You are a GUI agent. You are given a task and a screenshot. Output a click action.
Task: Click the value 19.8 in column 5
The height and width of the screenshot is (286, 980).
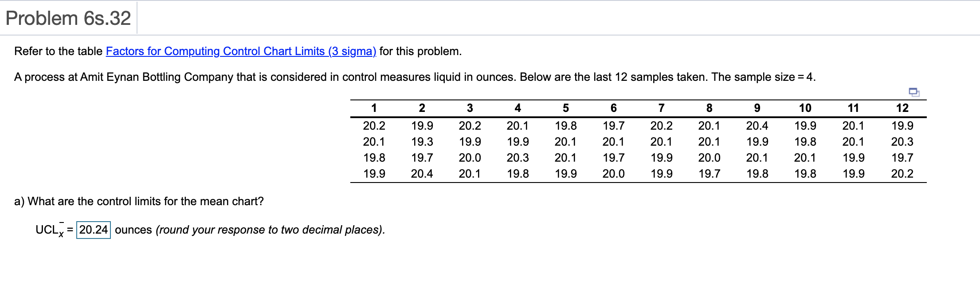[565, 125]
